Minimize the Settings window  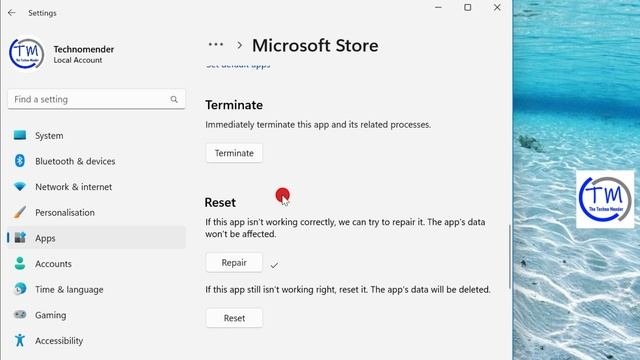(438, 7)
